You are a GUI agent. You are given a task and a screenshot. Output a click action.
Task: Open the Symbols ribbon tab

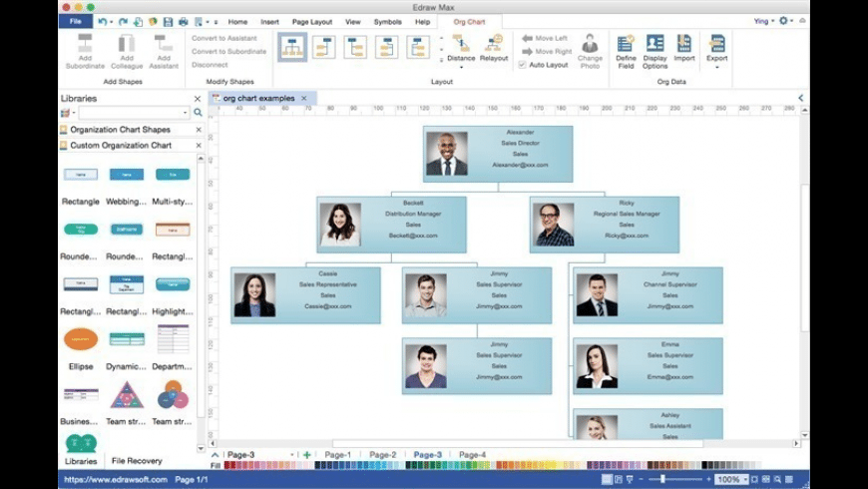tap(387, 22)
